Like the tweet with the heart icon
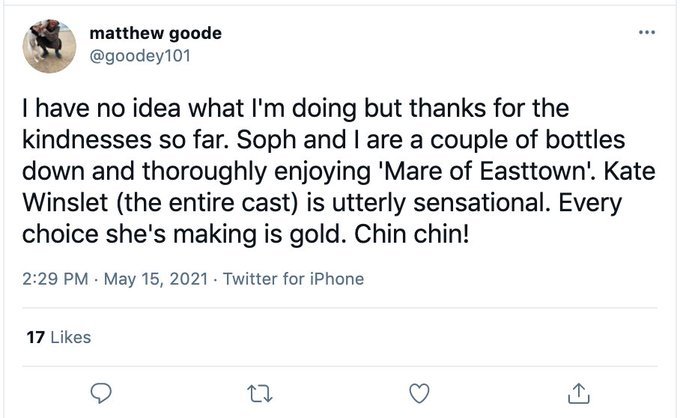Viewport: 680px width, 418px height. pyautogui.click(x=420, y=391)
